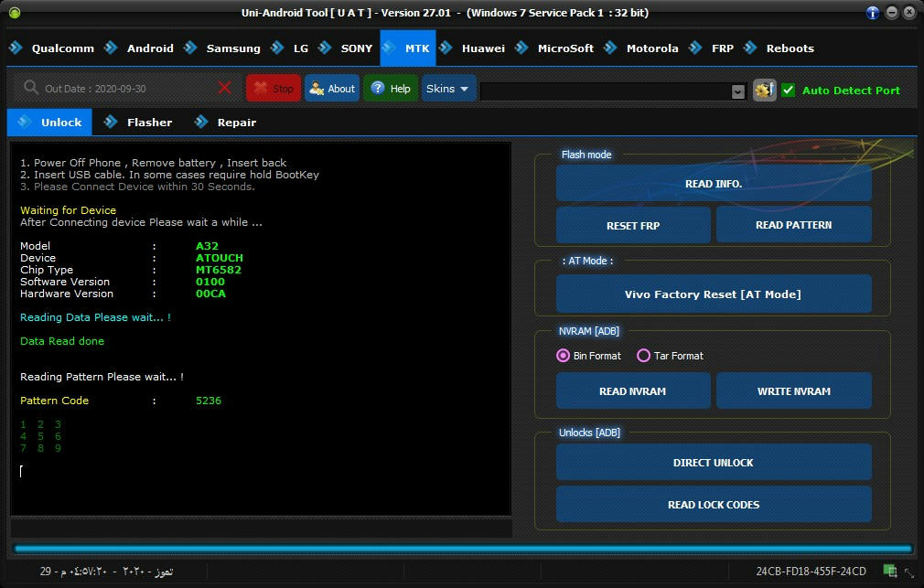Image resolution: width=924 pixels, height=588 pixels.
Task: Switch to the Flasher sub-tab
Action: click(139, 123)
